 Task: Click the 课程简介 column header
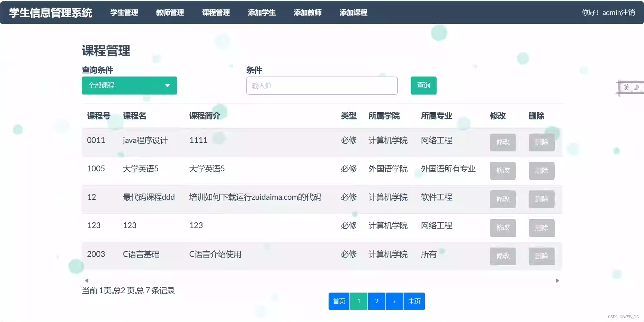tap(205, 116)
